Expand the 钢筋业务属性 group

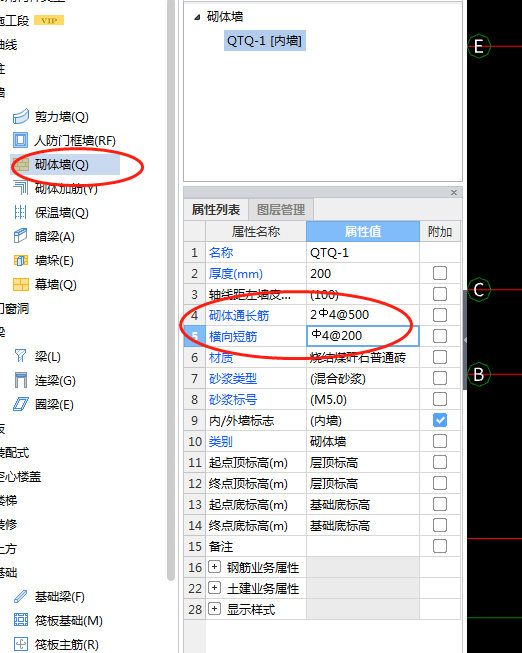click(x=214, y=567)
